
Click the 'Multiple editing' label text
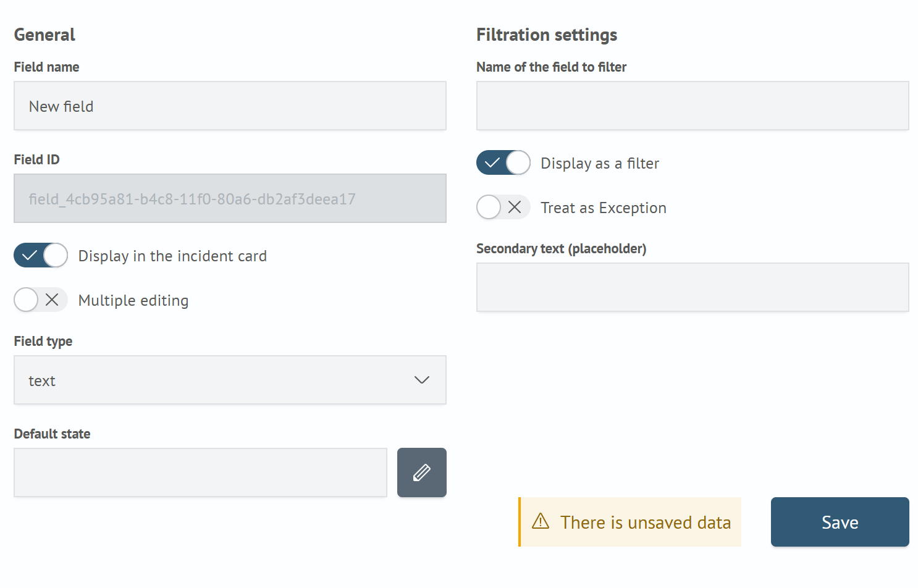[133, 300]
